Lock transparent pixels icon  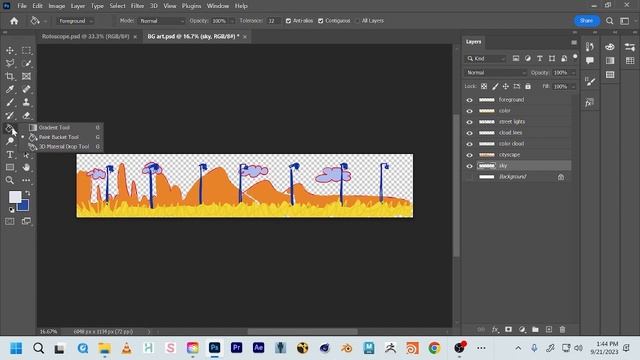pos(484,86)
